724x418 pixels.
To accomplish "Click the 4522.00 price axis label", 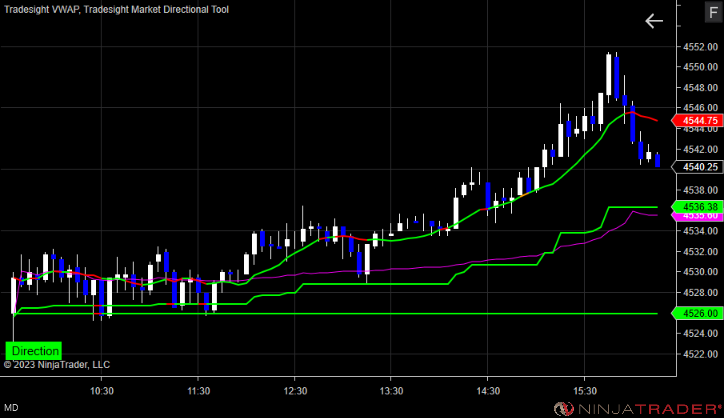I will tap(700, 354).
